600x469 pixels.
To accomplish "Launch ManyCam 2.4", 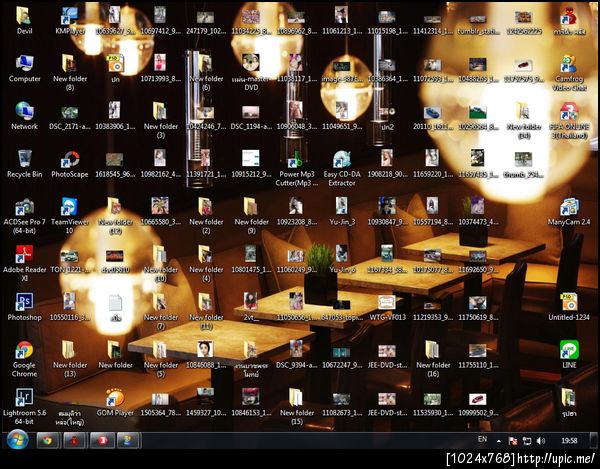I will (569, 212).
